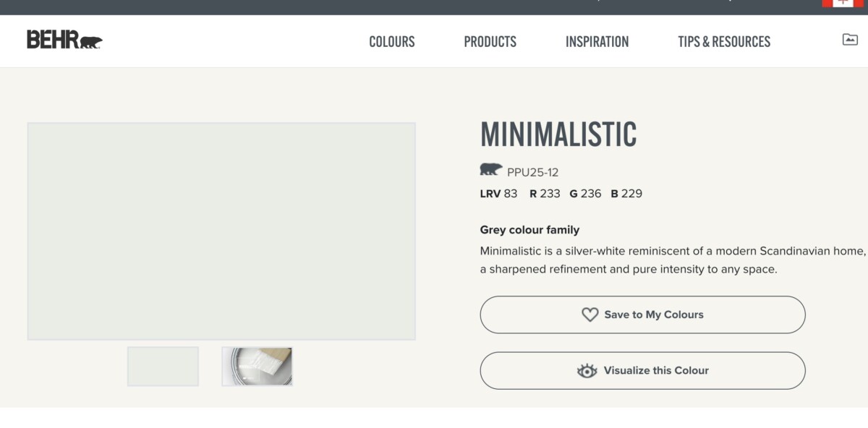Click the Save to My Colours button
This screenshot has width=868, height=428.
click(x=642, y=314)
